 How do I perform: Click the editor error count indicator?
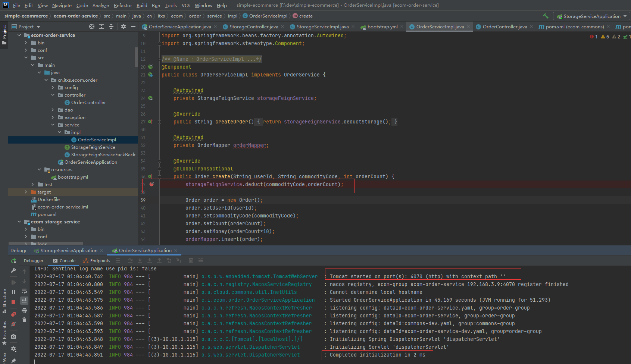(x=594, y=37)
